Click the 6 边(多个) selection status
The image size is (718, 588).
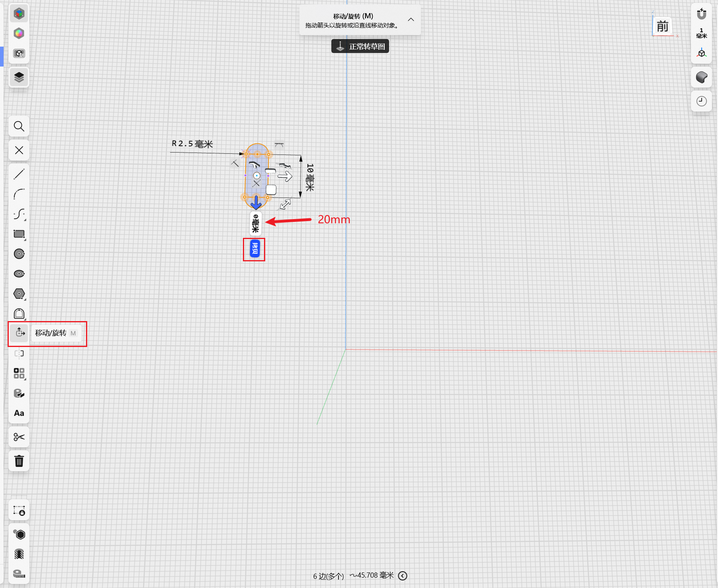pyautogui.click(x=328, y=576)
